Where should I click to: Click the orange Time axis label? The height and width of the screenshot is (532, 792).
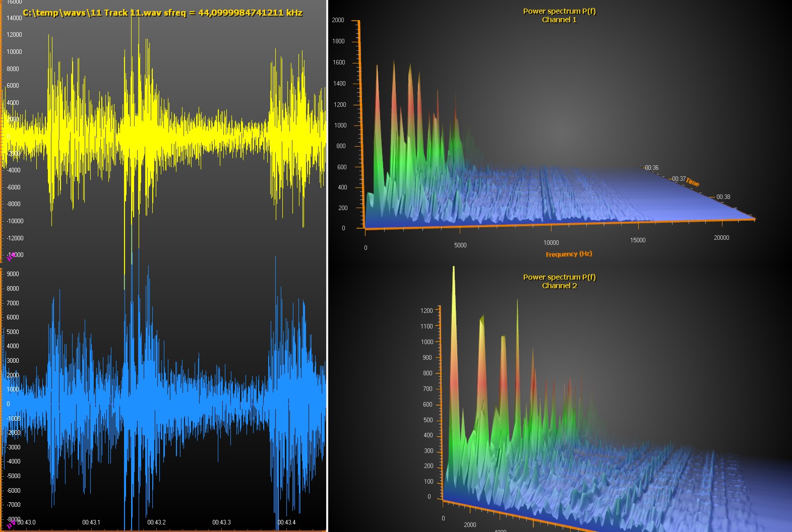pyautogui.click(x=693, y=183)
